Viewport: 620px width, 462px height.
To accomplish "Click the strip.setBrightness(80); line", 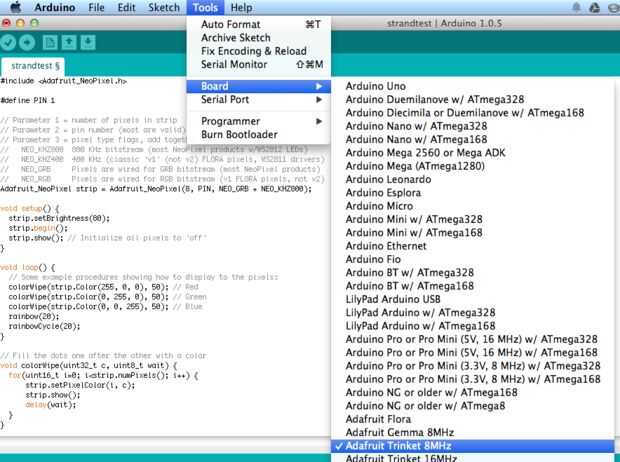I will click(x=59, y=218).
